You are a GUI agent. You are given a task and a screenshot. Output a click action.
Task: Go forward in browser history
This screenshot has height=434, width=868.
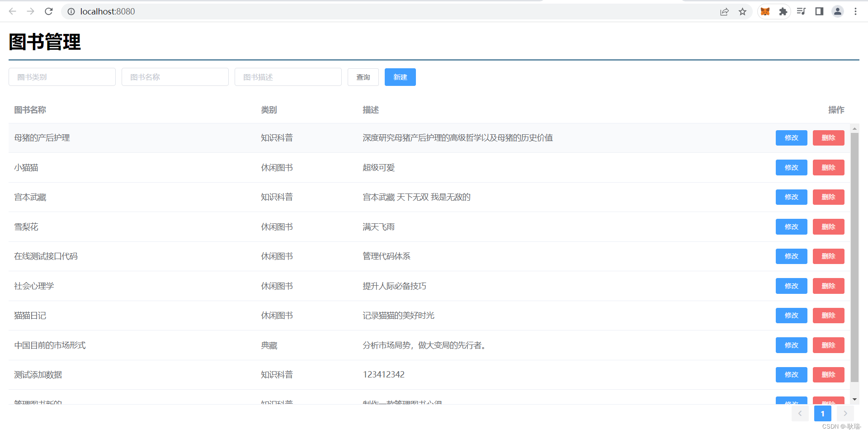click(31, 11)
